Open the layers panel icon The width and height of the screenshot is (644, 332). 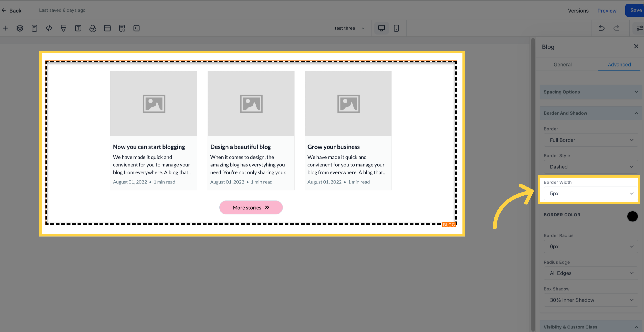pos(20,28)
